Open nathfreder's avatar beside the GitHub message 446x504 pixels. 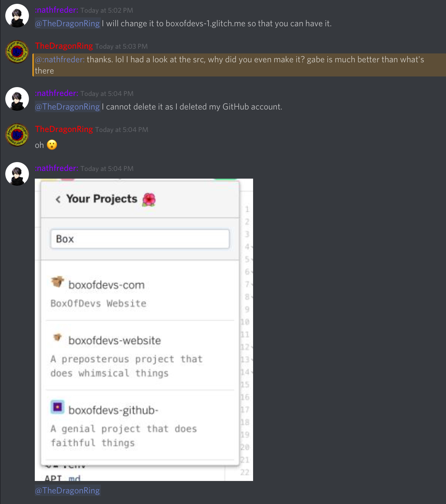[17, 99]
